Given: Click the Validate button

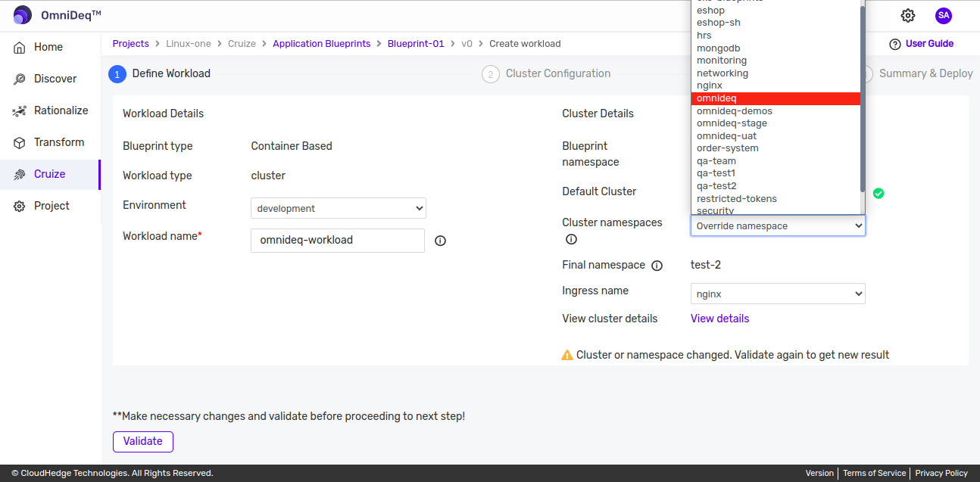Looking at the screenshot, I should pos(143,442).
